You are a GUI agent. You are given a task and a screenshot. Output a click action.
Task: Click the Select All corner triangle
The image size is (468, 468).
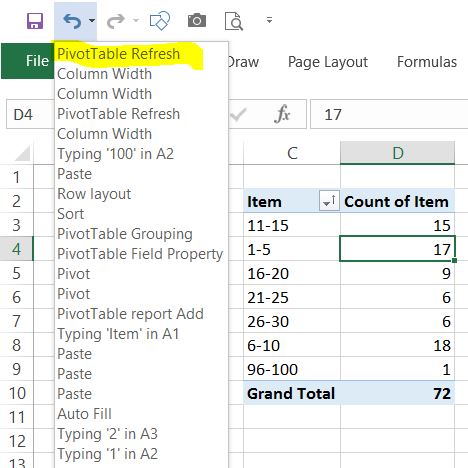pos(23,153)
